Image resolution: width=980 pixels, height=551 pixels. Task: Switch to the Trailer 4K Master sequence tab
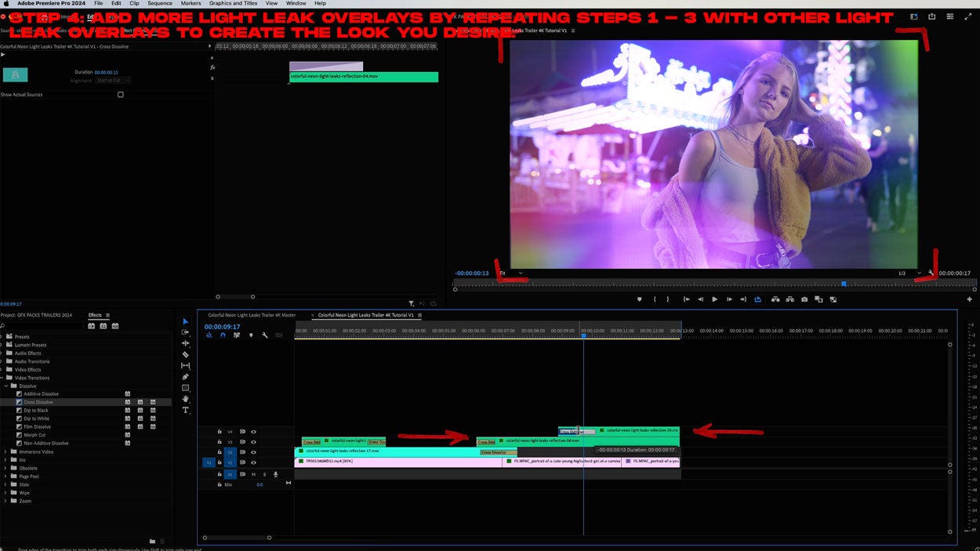pyautogui.click(x=252, y=315)
